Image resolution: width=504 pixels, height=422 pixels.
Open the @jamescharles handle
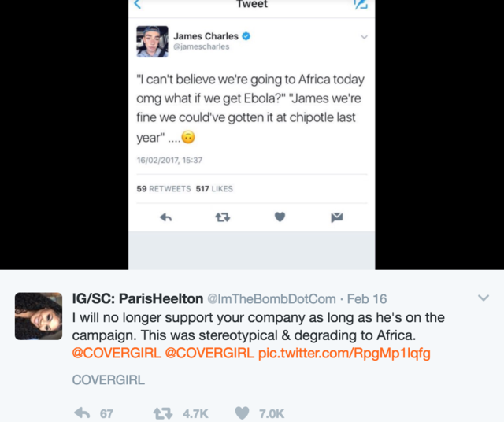click(202, 47)
